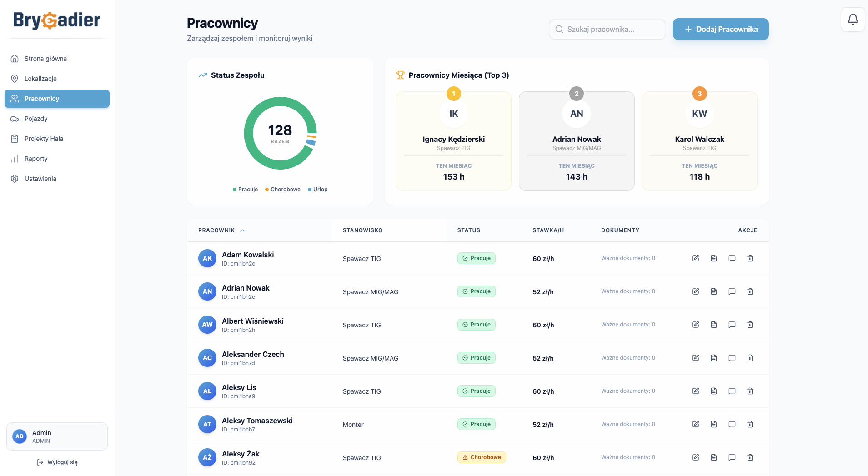Open documents icon for Aleksy Żak
The width and height of the screenshot is (868, 476).
point(714,457)
